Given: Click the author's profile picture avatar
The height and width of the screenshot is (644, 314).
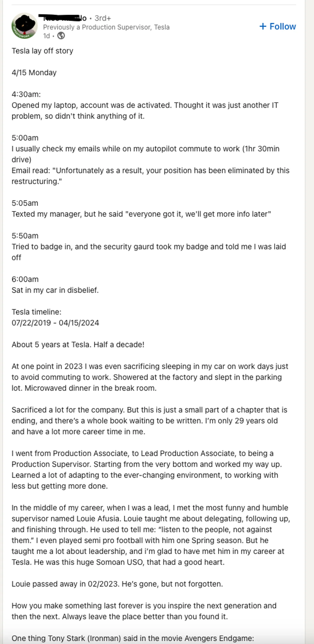Looking at the screenshot, I should click(x=24, y=26).
